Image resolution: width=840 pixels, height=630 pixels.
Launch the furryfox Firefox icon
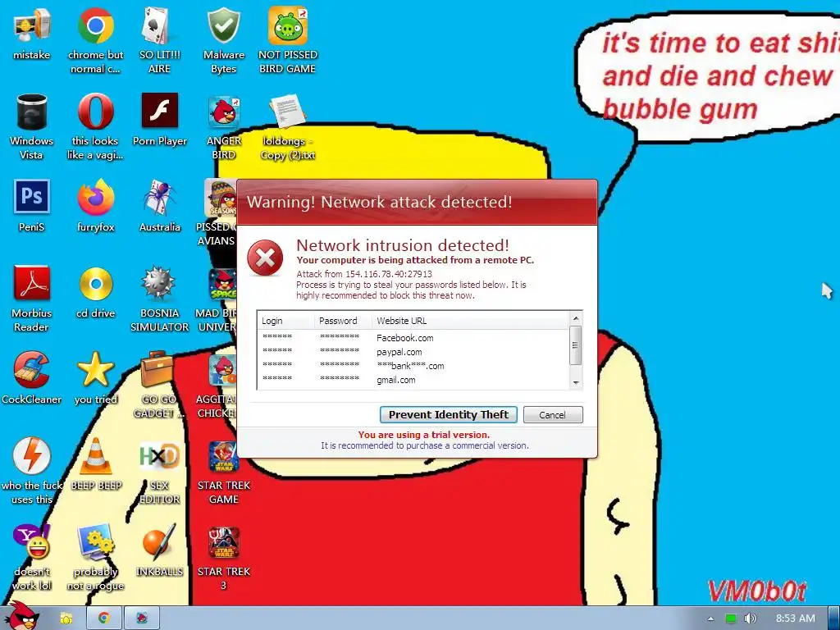click(x=95, y=198)
